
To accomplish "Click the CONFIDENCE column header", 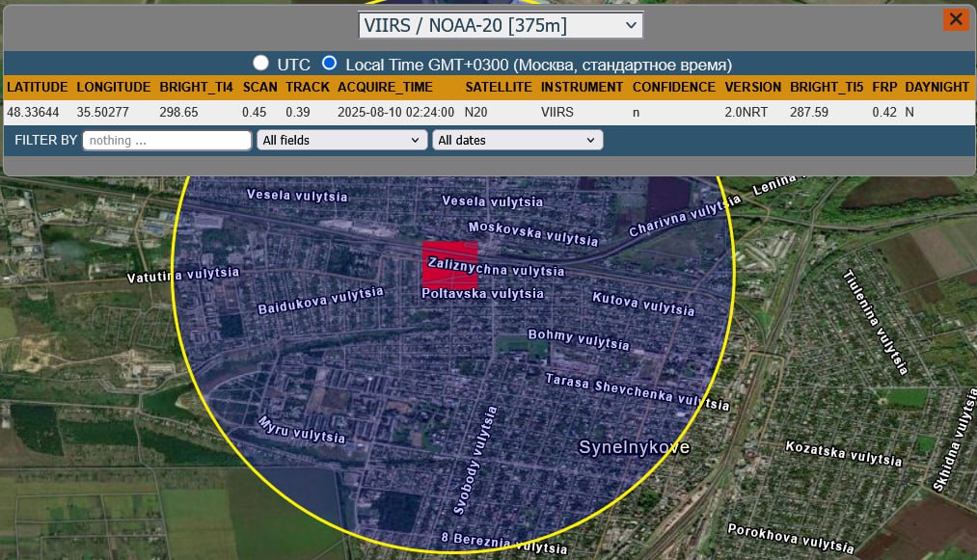I will coord(674,87).
